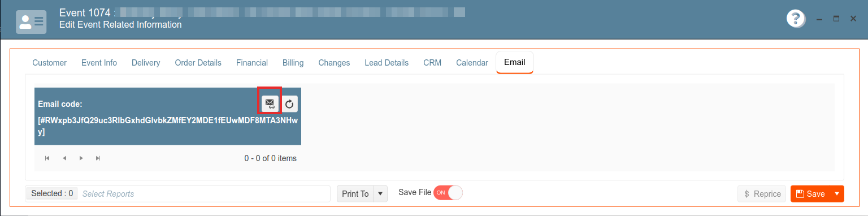This screenshot has width=868, height=216.
Task: Click the orange Save button
Action: (x=810, y=194)
